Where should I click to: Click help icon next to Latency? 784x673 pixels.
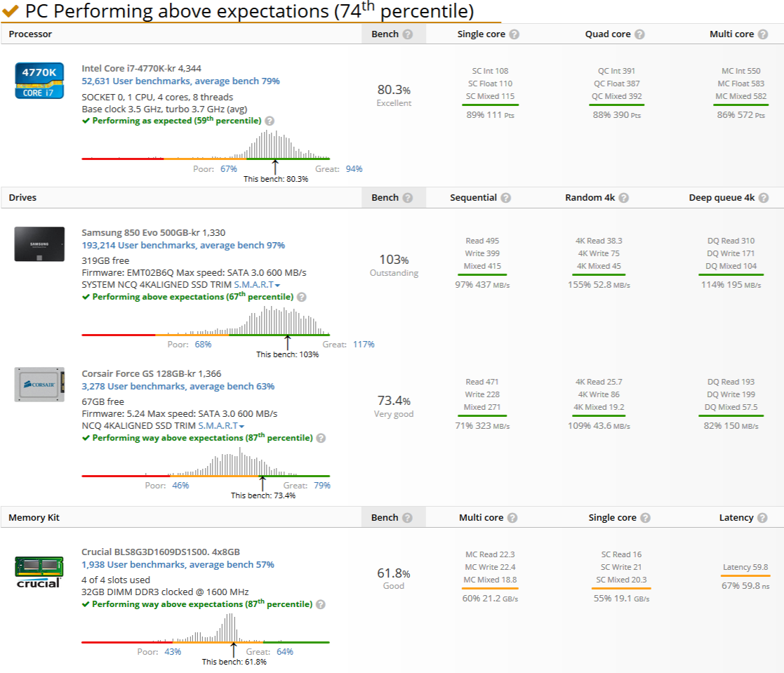pyautogui.click(x=762, y=517)
